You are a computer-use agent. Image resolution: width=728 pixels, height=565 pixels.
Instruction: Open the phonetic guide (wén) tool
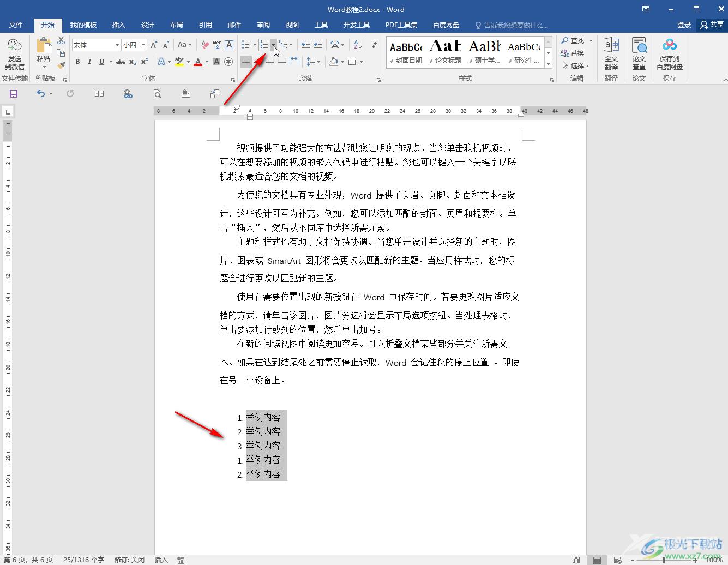[217, 45]
